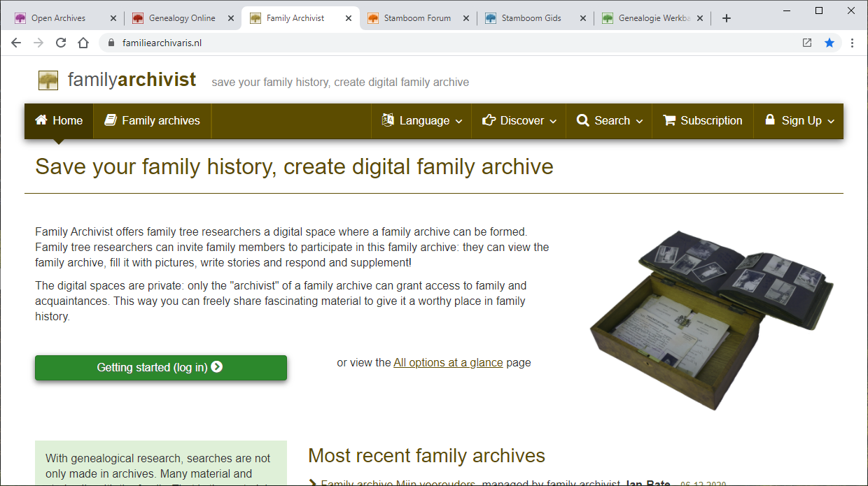Open Chrome three-dot menu
868x486 pixels.
pos(852,43)
